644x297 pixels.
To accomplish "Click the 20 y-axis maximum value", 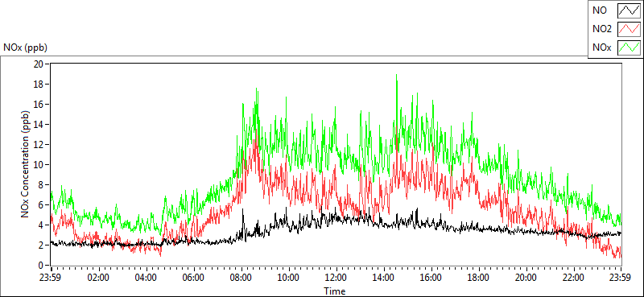I will [x=39, y=64].
